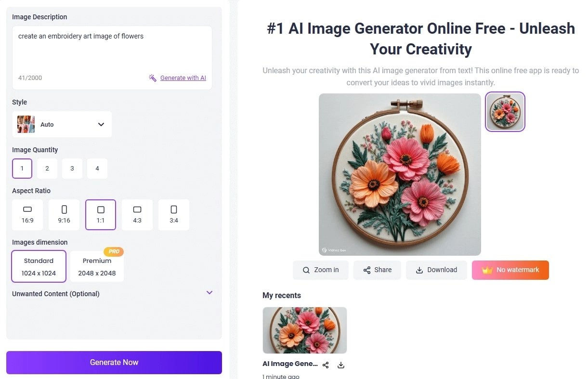Image resolution: width=588 pixels, height=379 pixels.
Task: Select the generated flower image variant thumbnail
Action: pos(505,111)
